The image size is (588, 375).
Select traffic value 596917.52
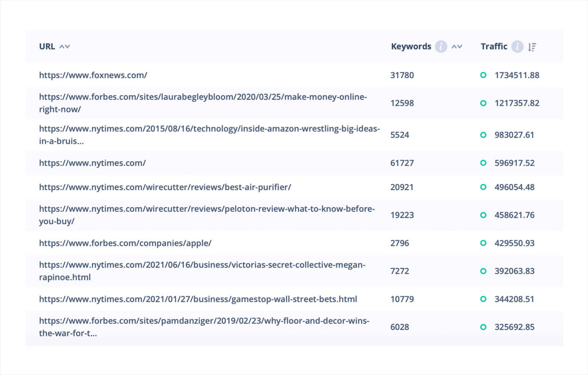(x=514, y=163)
